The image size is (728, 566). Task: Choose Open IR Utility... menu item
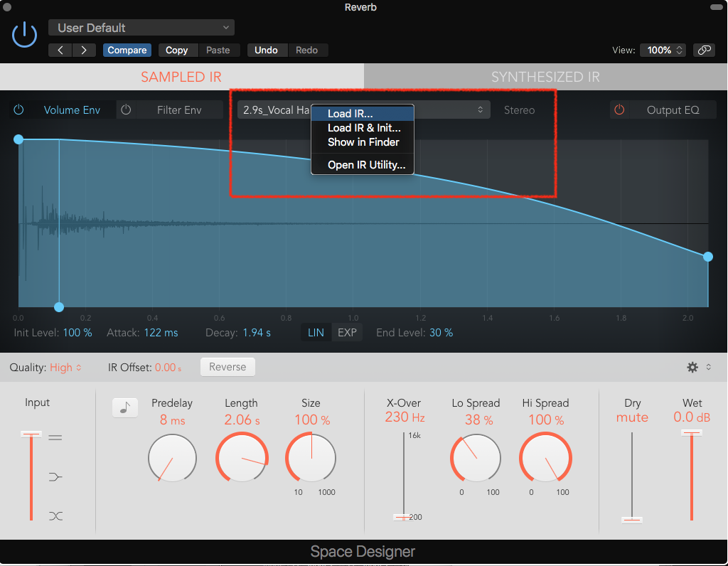(x=362, y=165)
